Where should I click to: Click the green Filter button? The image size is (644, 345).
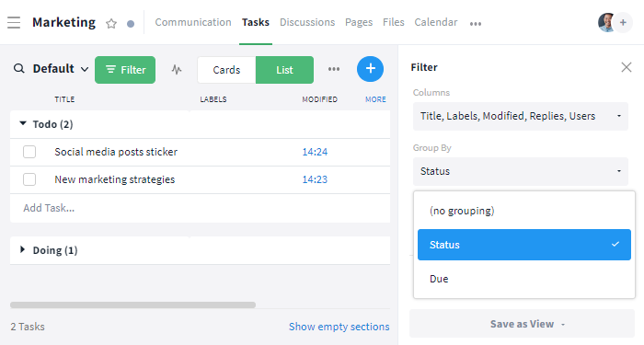tap(125, 70)
